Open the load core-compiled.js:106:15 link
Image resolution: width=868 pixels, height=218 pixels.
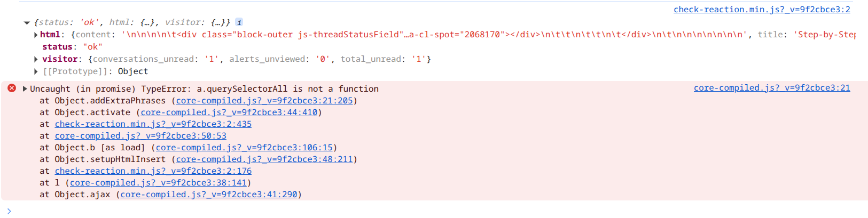244,148
